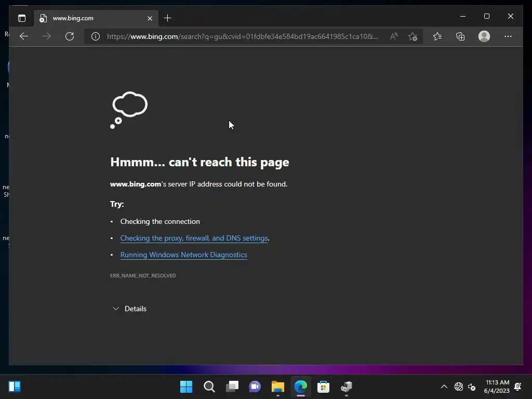Open the clock and date 11:13 AM

(x=497, y=387)
